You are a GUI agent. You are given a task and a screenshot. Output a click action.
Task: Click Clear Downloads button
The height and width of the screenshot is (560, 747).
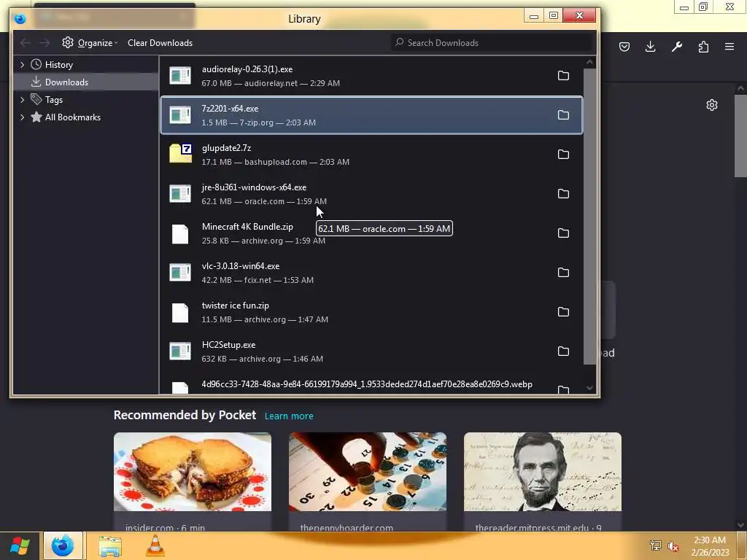[x=160, y=43]
